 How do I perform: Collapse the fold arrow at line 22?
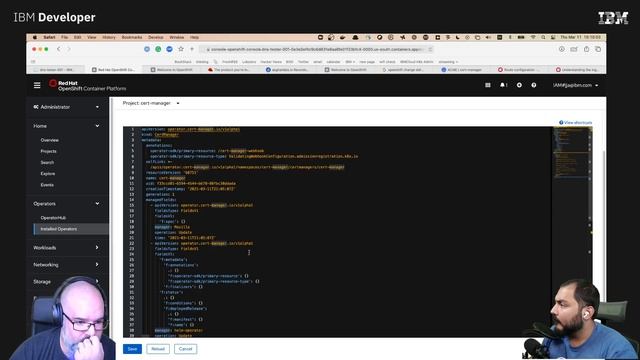(x=151, y=243)
